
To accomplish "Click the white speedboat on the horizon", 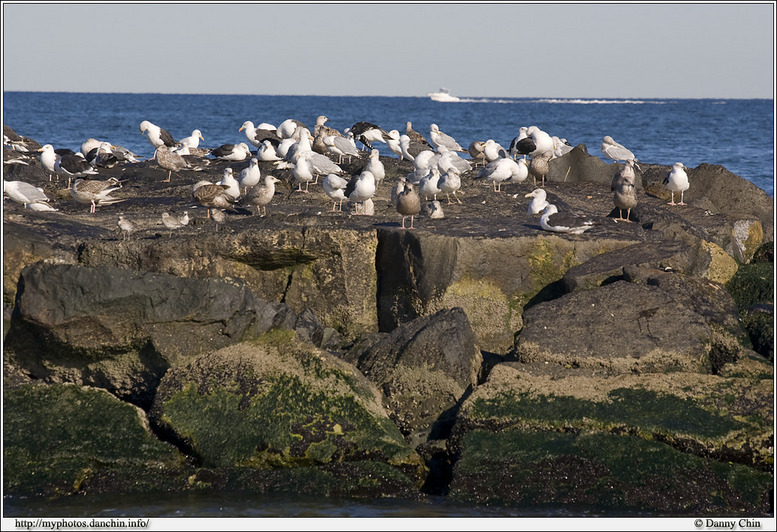I will [x=441, y=96].
